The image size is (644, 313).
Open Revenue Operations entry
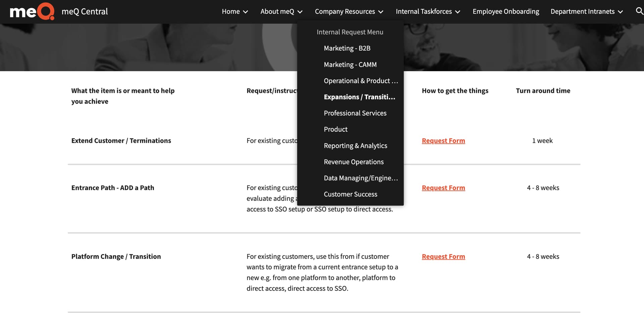354,162
